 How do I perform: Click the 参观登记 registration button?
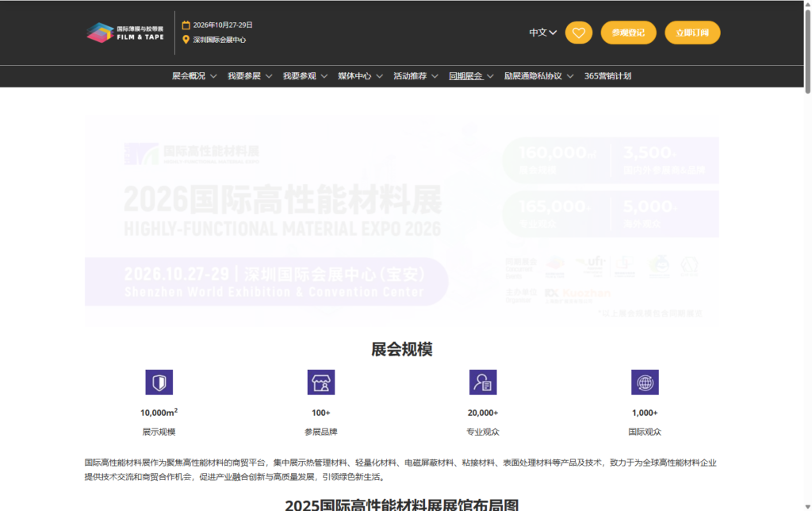tap(629, 33)
